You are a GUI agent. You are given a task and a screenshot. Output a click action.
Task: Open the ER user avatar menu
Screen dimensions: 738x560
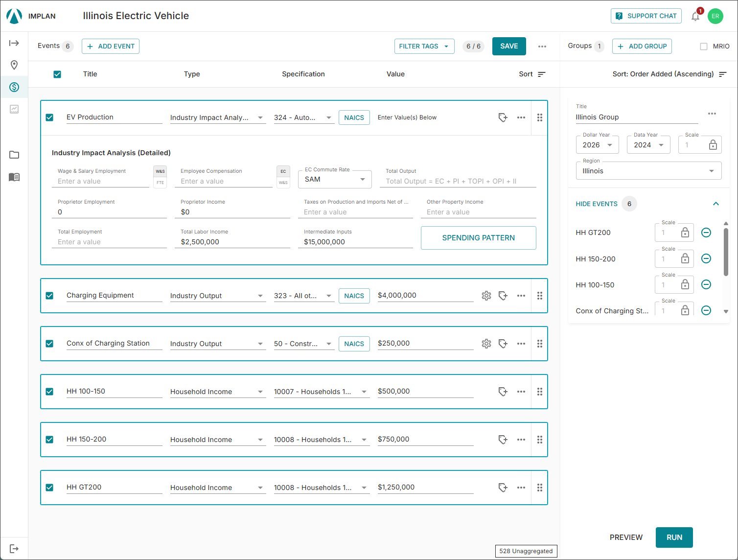[715, 16]
